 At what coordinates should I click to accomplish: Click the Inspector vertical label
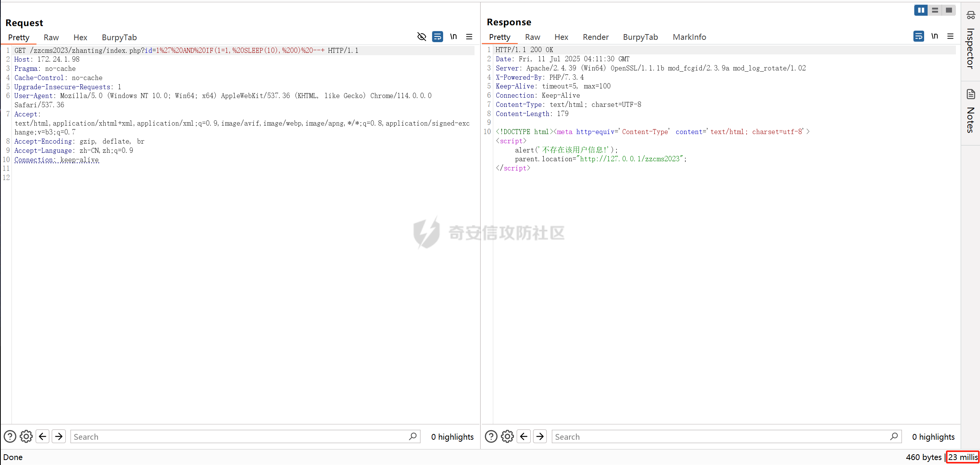(x=971, y=49)
